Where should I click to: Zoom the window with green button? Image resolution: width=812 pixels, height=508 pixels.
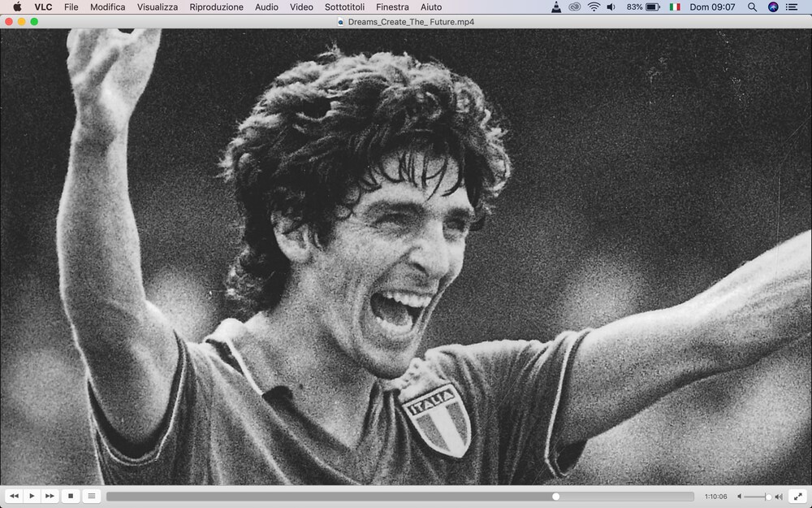click(x=34, y=21)
